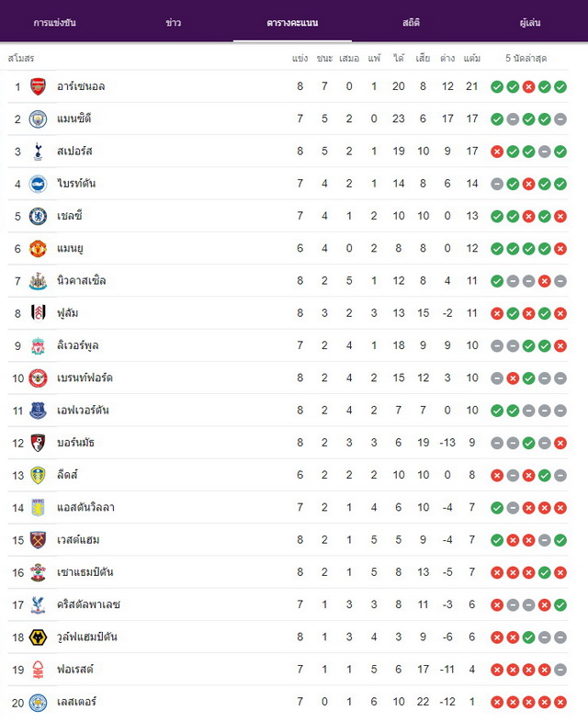Click Arsenal's red loss result icon
The width and height of the screenshot is (588, 722).
click(528, 86)
